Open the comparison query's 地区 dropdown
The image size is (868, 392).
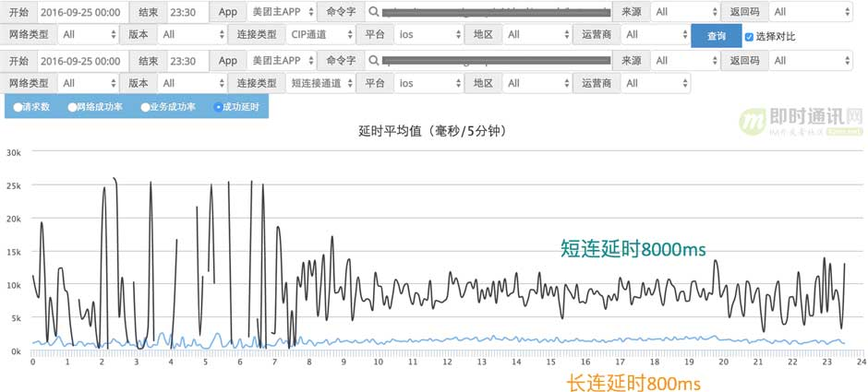pyautogui.click(x=537, y=84)
